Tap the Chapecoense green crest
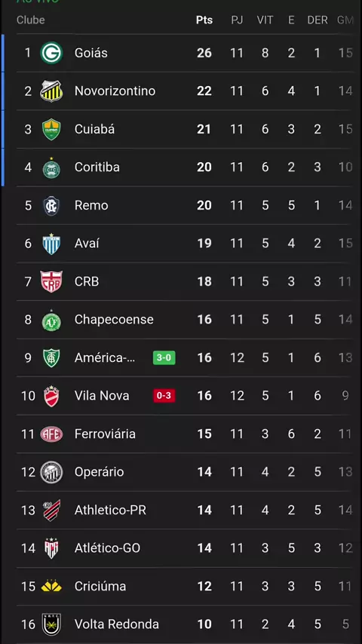This screenshot has height=644, width=362. click(51, 320)
